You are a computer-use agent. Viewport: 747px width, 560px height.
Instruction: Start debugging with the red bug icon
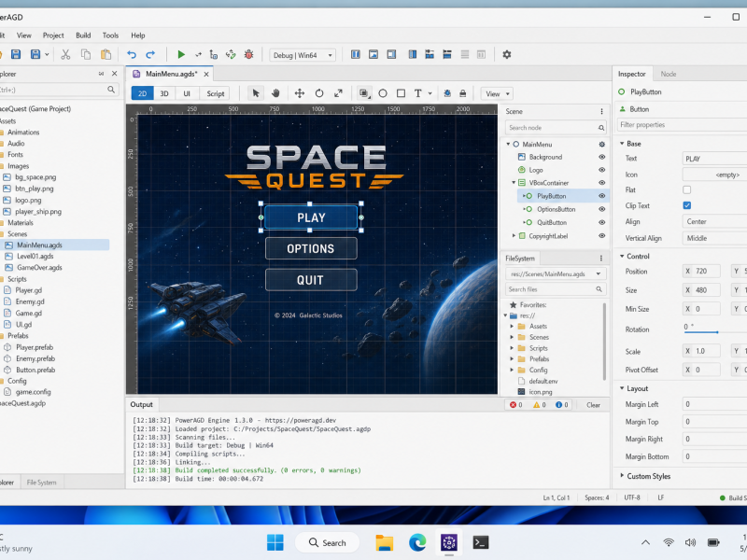248,55
